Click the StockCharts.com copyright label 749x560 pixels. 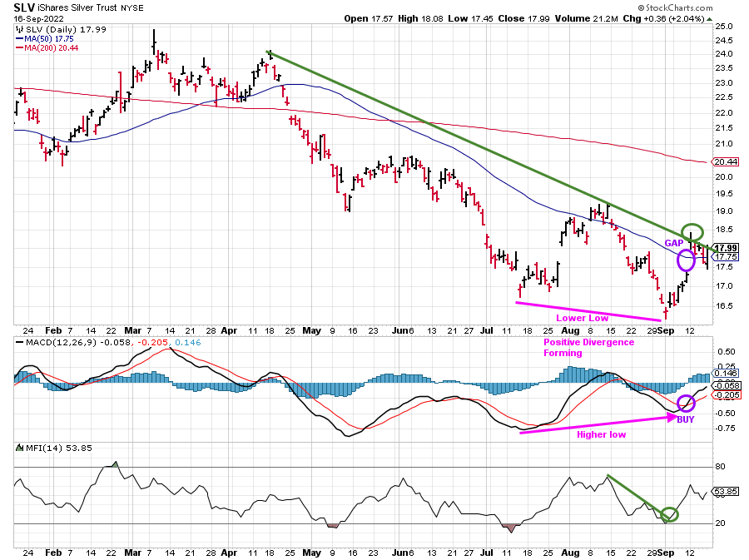(676, 7)
